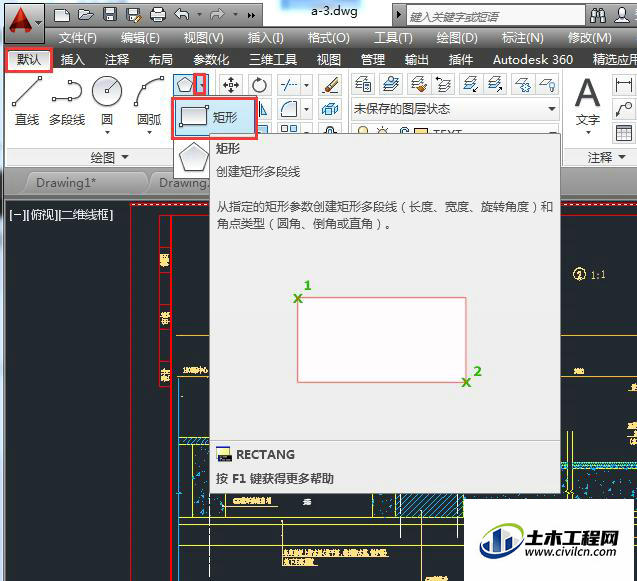Click the Save As icon with pencil

133,15
